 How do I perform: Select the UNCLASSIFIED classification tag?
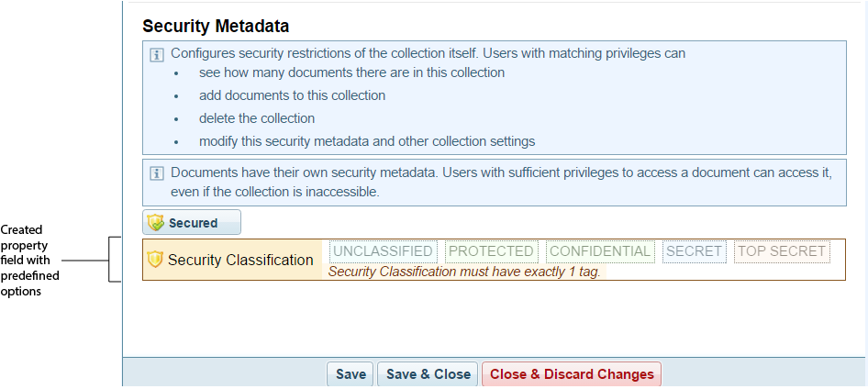383,251
